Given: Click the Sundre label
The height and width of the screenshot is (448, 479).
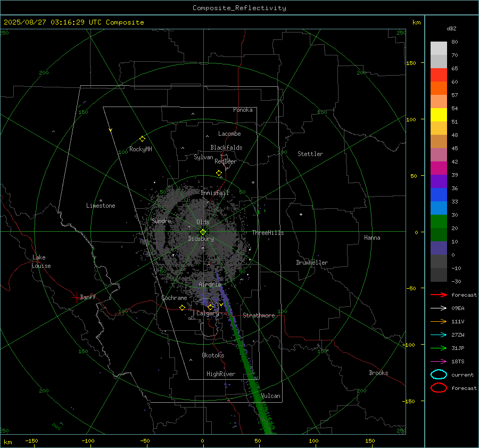Looking at the screenshot, I should coord(161,221).
